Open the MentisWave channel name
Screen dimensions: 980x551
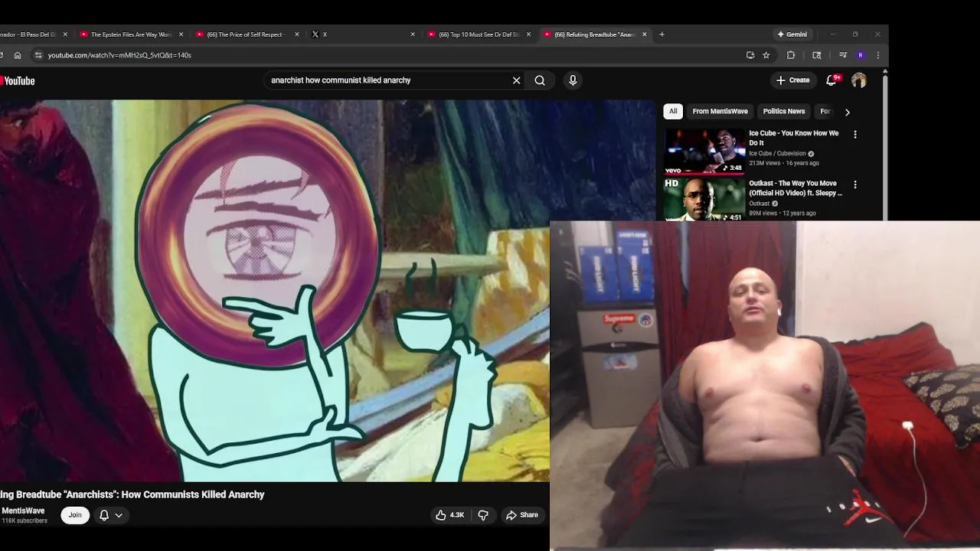23,510
